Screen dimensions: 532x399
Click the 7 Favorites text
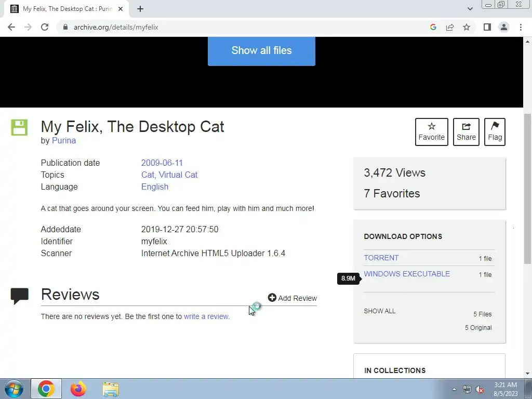[392, 193]
